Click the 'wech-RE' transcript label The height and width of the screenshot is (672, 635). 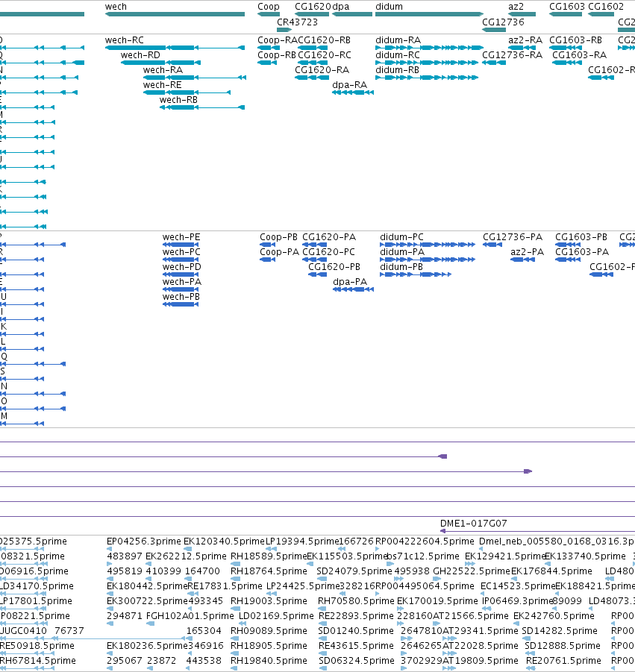[x=163, y=85]
